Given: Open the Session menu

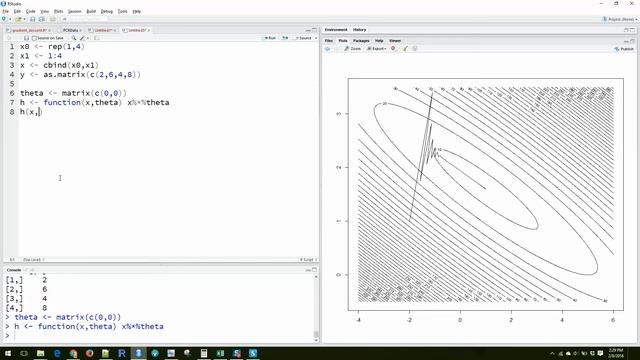Looking at the screenshot, I should 74,11.
